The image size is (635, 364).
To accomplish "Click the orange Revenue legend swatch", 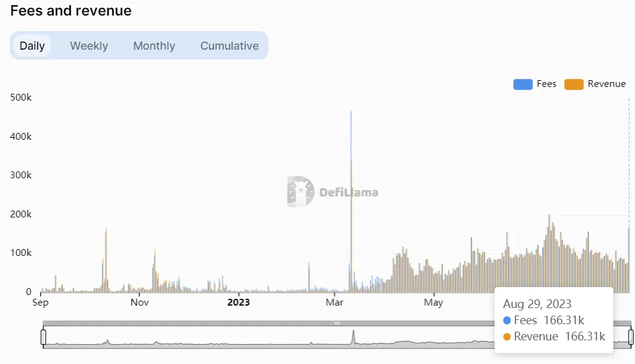I will coord(574,84).
